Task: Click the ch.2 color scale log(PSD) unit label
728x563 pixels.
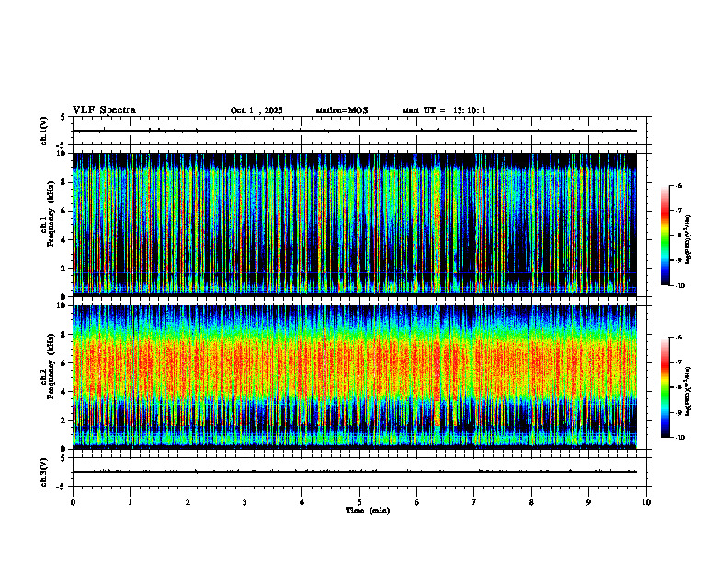Action: coord(688,390)
